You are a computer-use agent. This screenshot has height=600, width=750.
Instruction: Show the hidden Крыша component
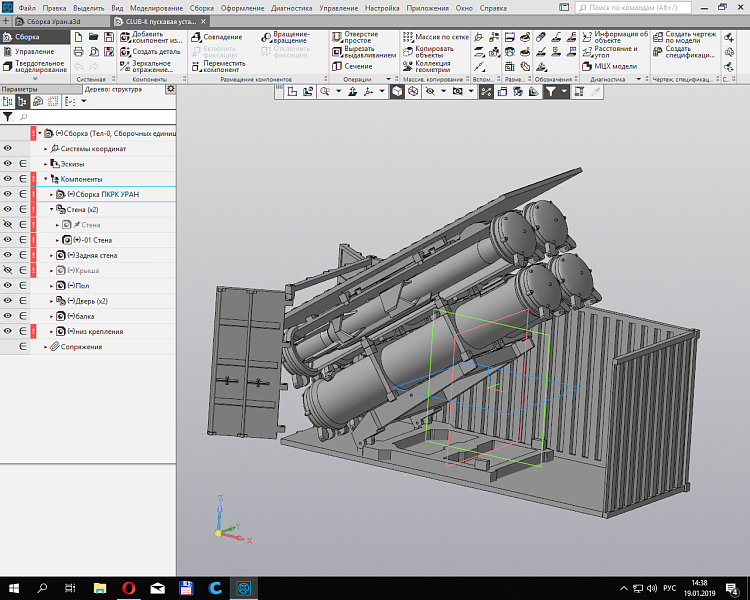click(x=8, y=270)
